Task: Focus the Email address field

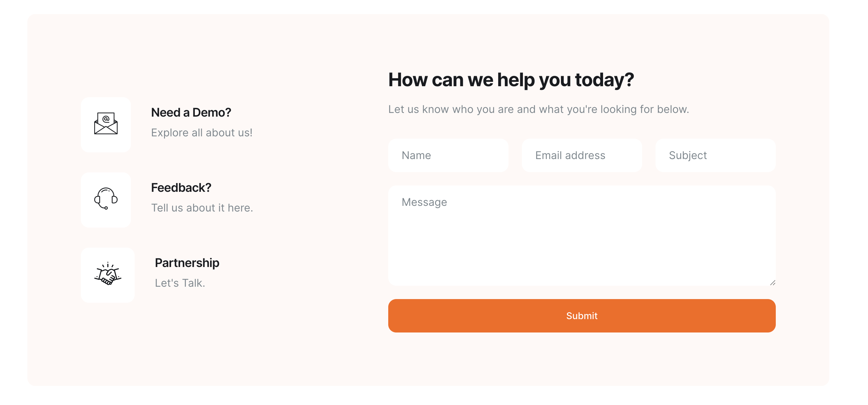Action: (582, 155)
